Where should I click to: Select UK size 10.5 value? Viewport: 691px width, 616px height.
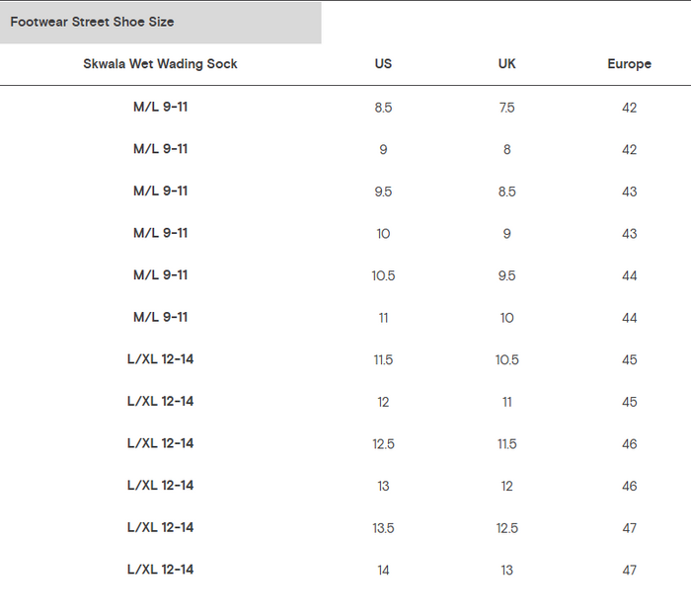point(506,360)
